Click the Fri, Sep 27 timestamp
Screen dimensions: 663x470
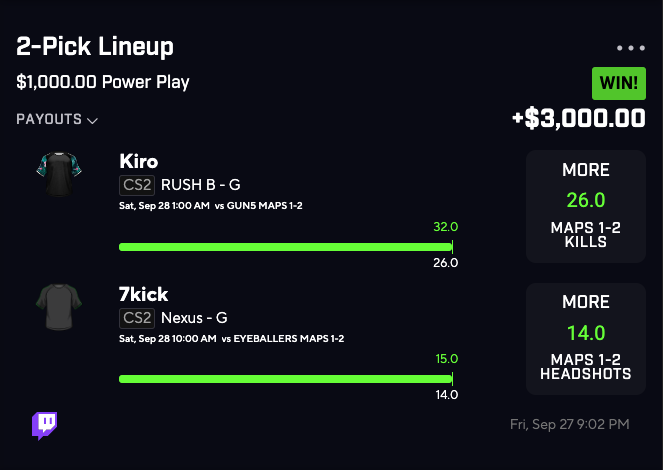coord(569,425)
